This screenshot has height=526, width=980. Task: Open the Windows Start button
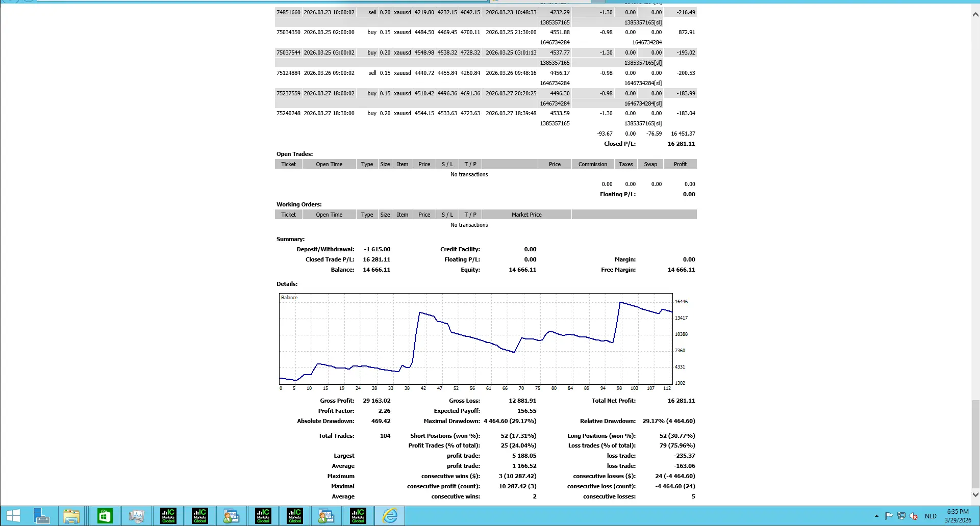pos(13,516)
